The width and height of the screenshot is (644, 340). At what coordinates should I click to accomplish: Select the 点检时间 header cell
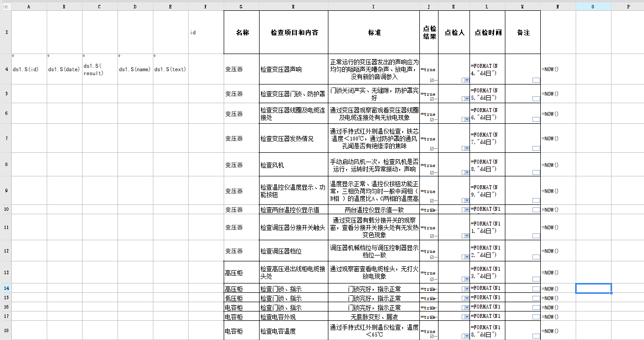click(487, 32)
